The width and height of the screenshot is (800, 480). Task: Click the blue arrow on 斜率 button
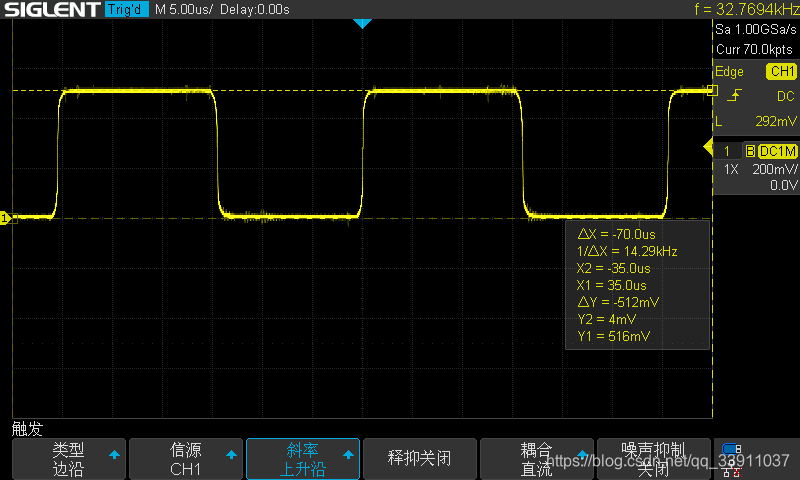[348, 454]
